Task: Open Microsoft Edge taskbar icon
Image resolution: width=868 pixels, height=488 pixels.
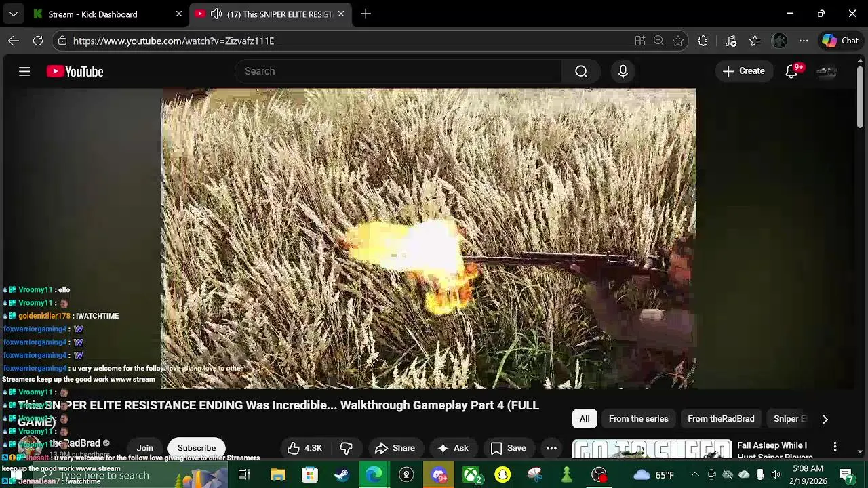Action: [374, 475]
